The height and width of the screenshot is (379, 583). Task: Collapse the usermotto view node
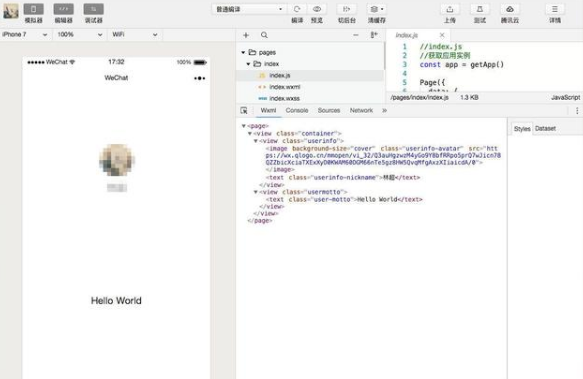[x=255, y=192]
